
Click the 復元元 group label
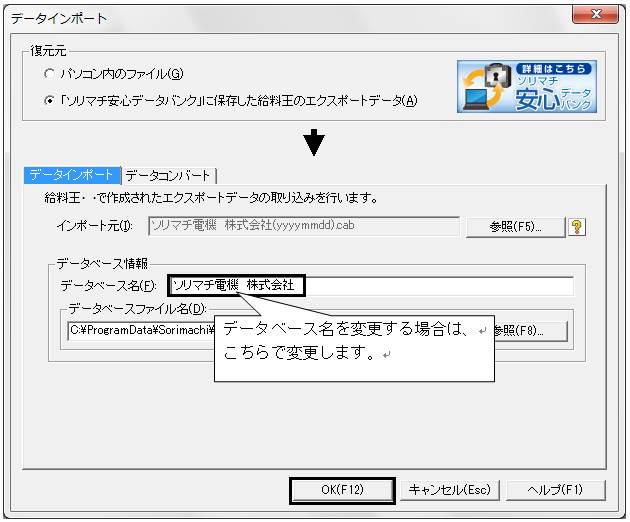point(48,51)
